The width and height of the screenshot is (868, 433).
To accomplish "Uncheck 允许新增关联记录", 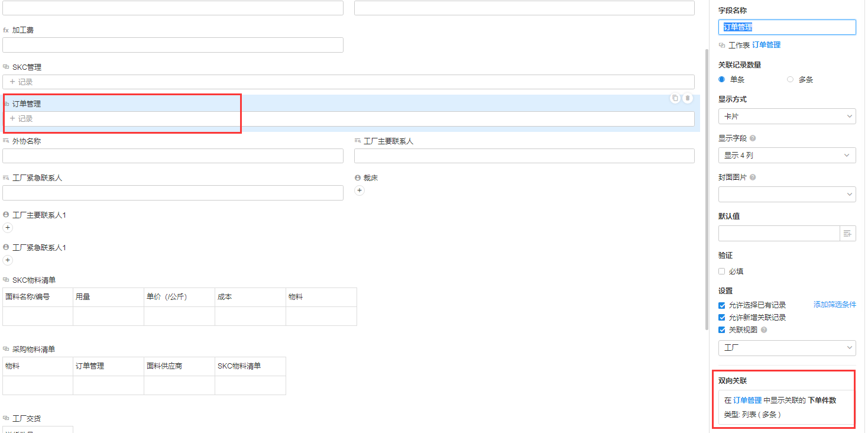I will point(722,318).
